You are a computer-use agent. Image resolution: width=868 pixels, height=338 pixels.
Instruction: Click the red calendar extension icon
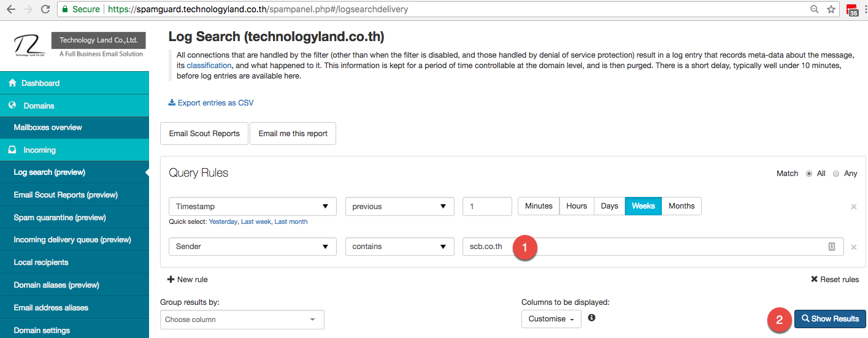pos(851,10)
